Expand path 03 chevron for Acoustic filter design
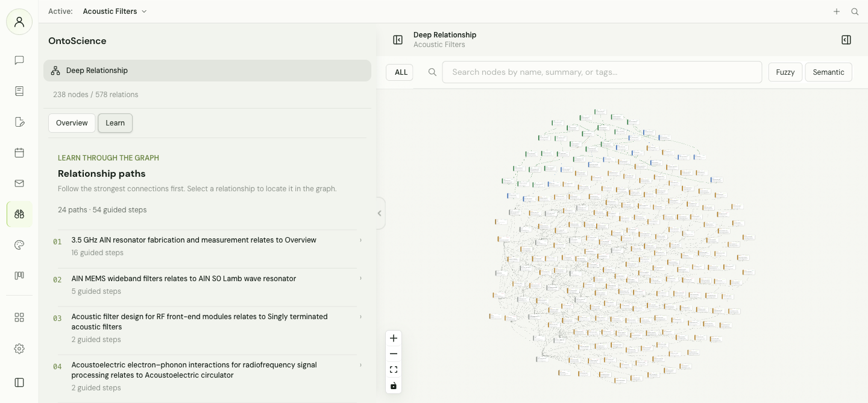The image size is (868, 403). pyautogui.click(x=360, y=317)
